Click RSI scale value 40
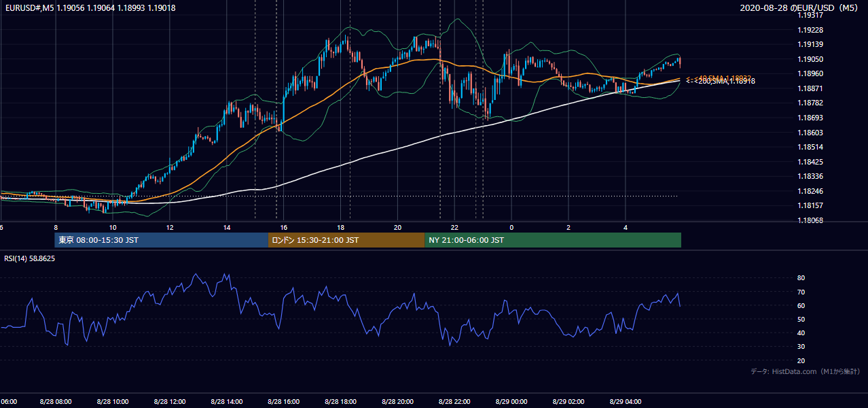 (x=801, y=333)
